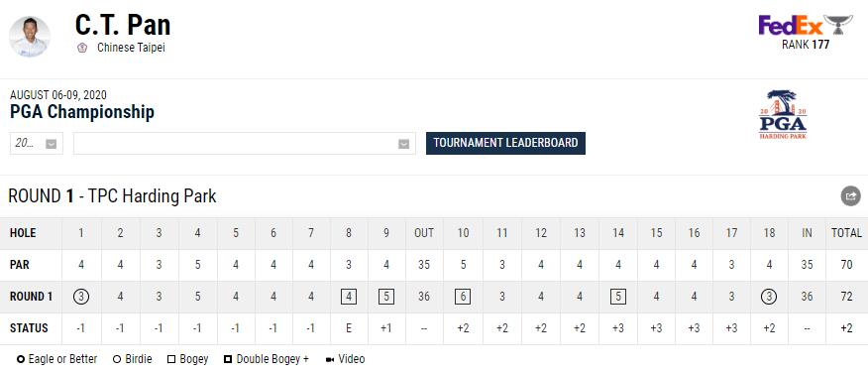Expand the wide empty tournament dropdown
This screenshot has width=868, height=373.
[245, 144]
